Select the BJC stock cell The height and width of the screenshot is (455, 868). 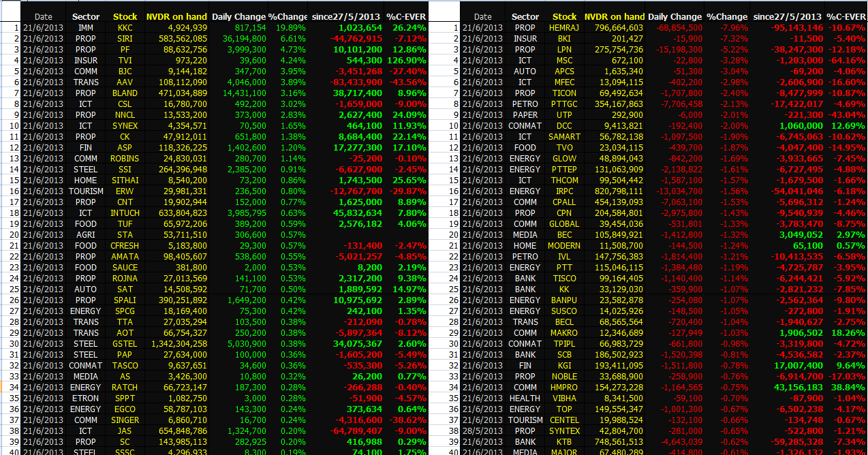pyautogui.click(x=125, y=72)
